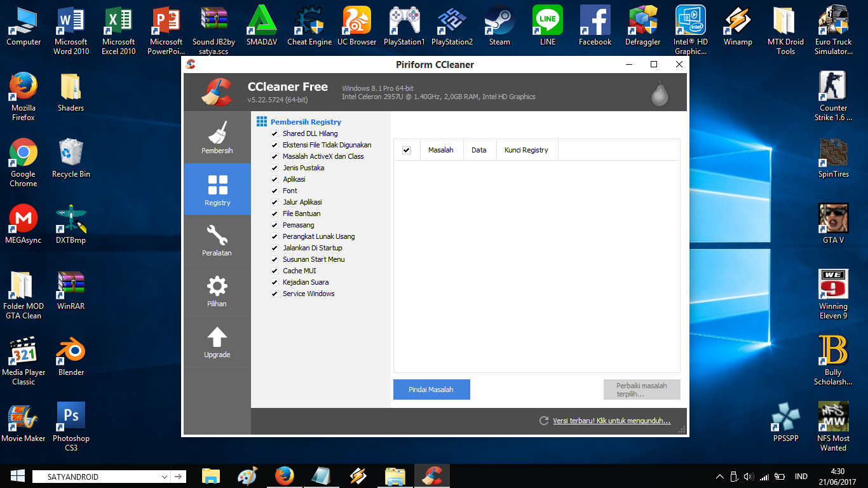This screenshot has width=868, height=488.
Task: Open the Pilihan options section
Action: 217,291
